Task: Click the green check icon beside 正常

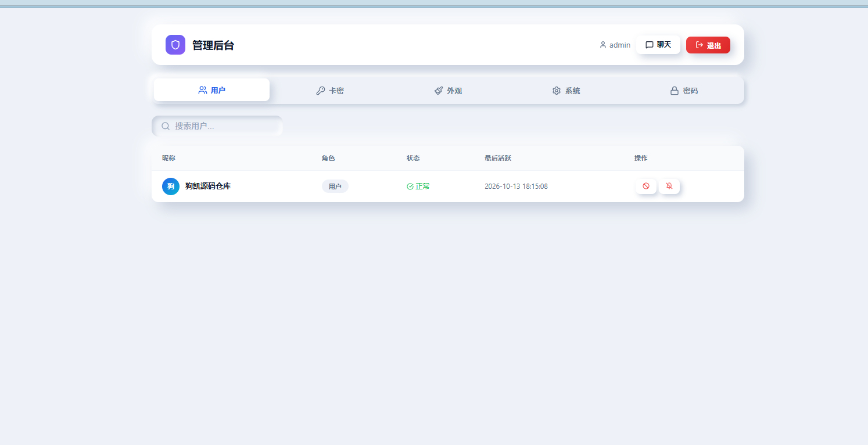Action: tap(410, 186)
